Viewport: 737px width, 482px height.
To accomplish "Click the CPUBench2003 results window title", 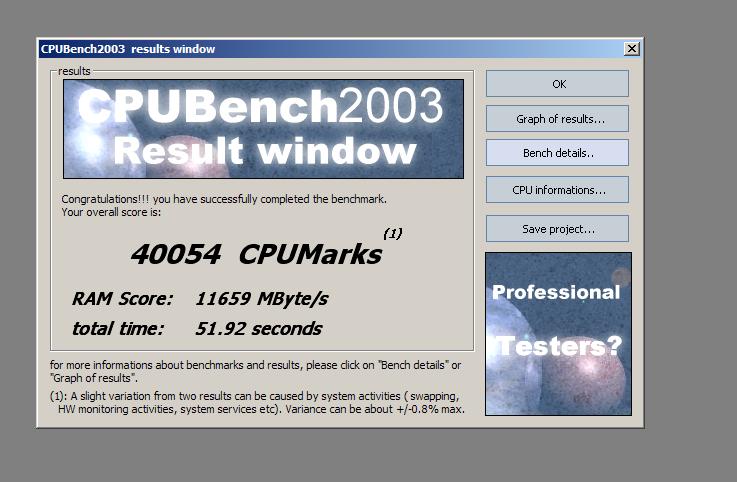I will (128, 49).
